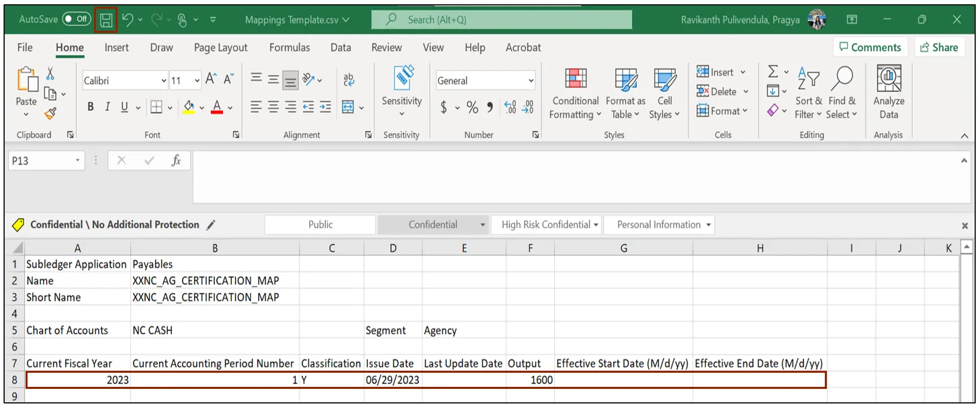Apply the yellow fill color swatch
The width and height of the screenshot is (980, 407).
click(x=189, y=107)
